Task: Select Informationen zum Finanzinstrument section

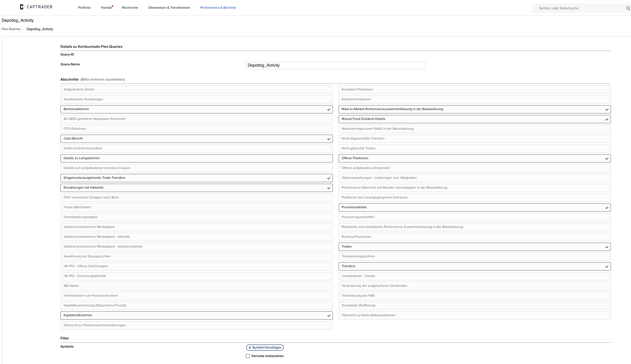Action: pos(196,296)
